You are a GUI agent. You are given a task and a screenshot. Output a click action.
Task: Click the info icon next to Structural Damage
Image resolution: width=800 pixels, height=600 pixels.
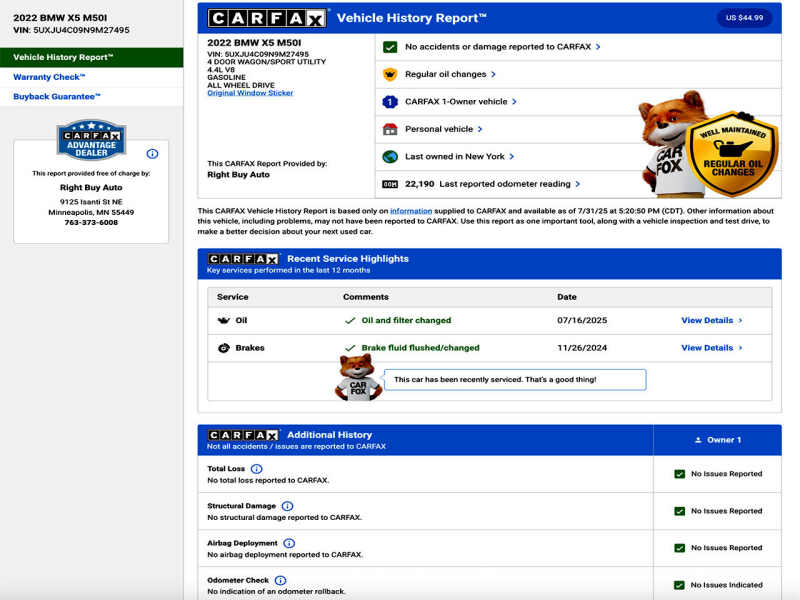pyautogui.click(x=287, y=506)
